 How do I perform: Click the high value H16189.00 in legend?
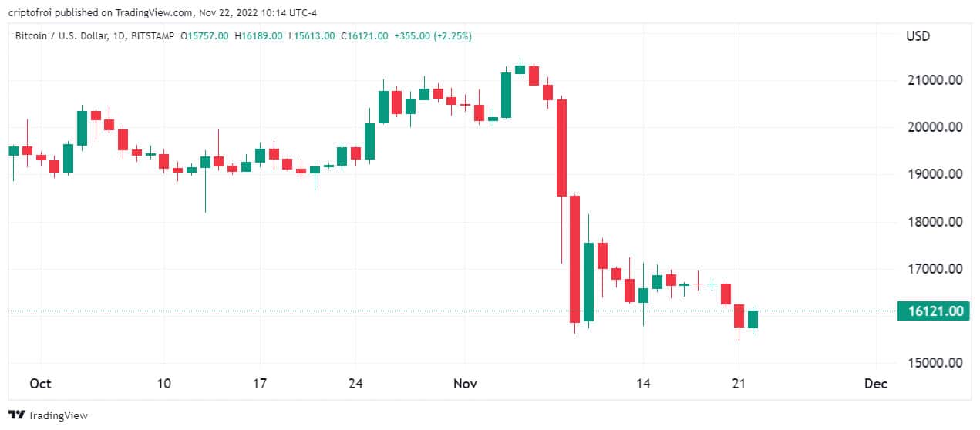[259, 35]
